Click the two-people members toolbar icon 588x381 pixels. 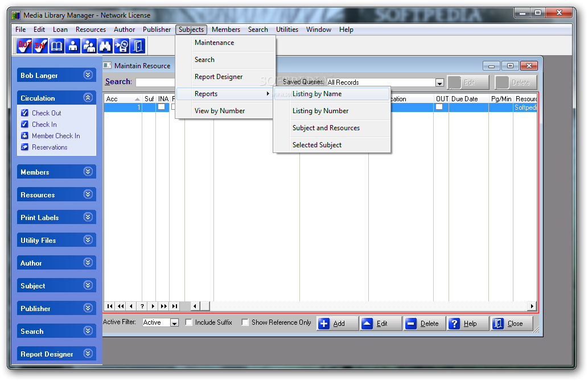(x=89, y=46)
